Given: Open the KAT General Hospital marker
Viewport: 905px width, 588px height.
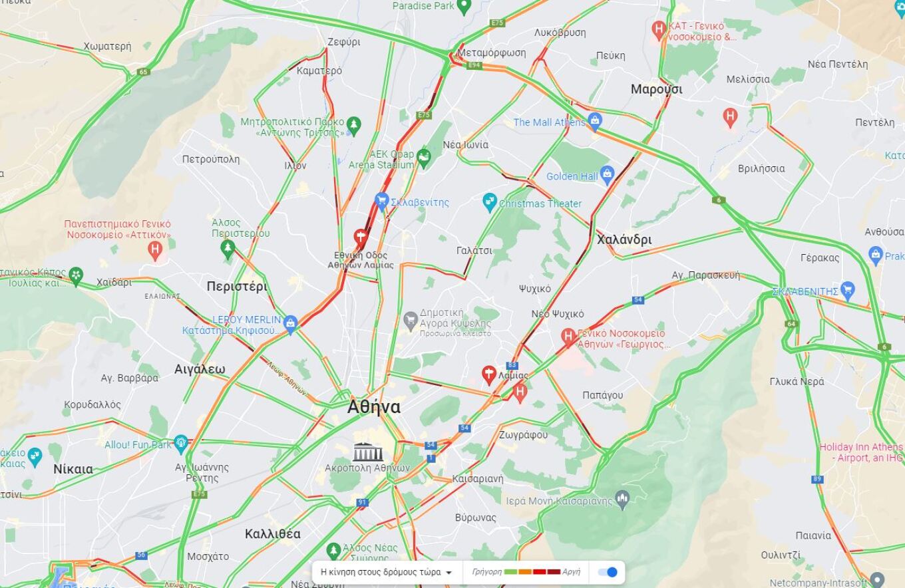Looking at the screenshot, I should coord(659,29).
